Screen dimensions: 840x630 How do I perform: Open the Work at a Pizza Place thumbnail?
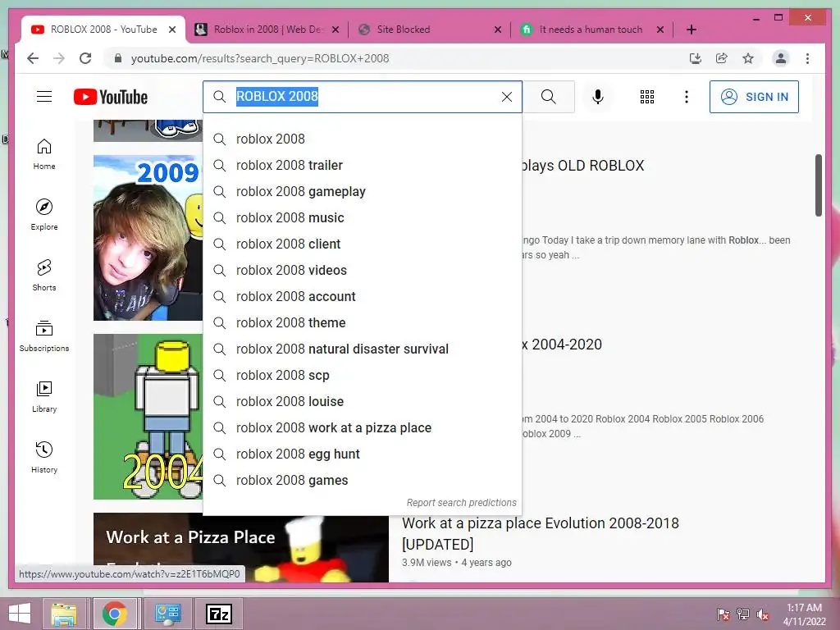241,547
